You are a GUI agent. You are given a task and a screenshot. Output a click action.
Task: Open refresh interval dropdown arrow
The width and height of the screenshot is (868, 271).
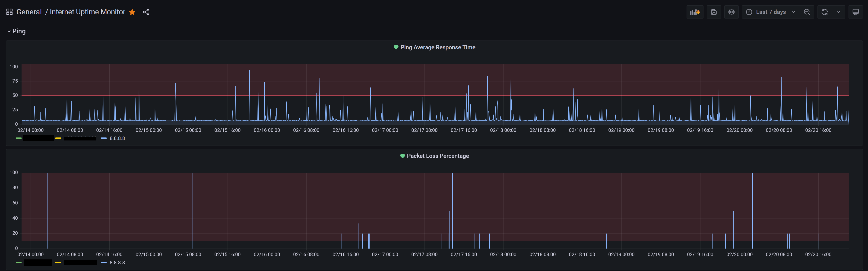click(x=838, y=12)
